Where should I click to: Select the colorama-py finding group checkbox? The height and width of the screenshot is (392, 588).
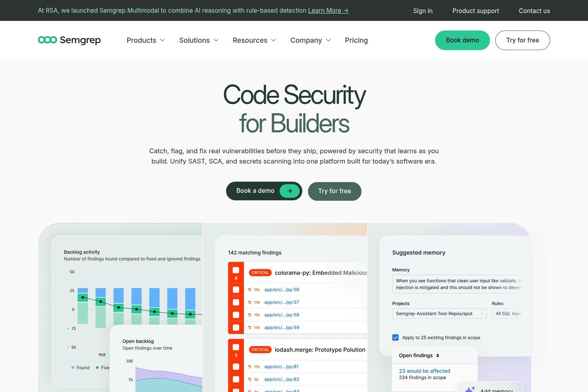tap(236, 270)
